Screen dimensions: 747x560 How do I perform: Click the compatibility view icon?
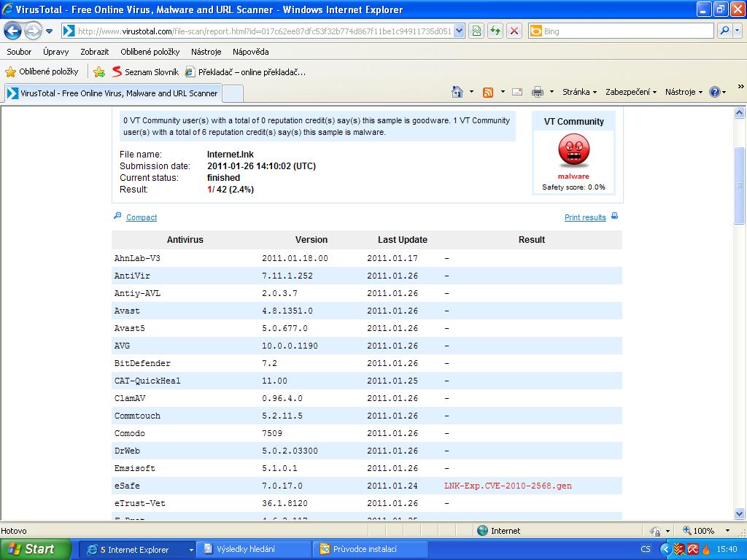[476, 31]
